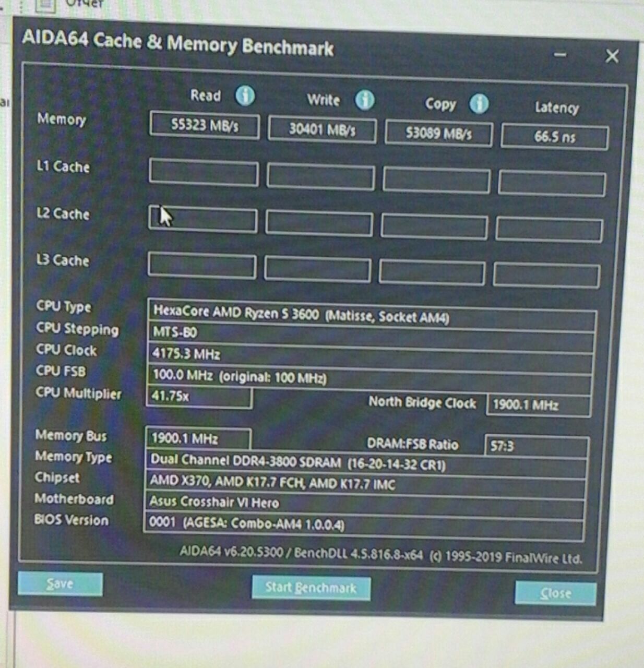Image resolution: width=644 pixels, height=668 pixels.
Task: Click the L3 Cache row label
Action: point(62,260)
